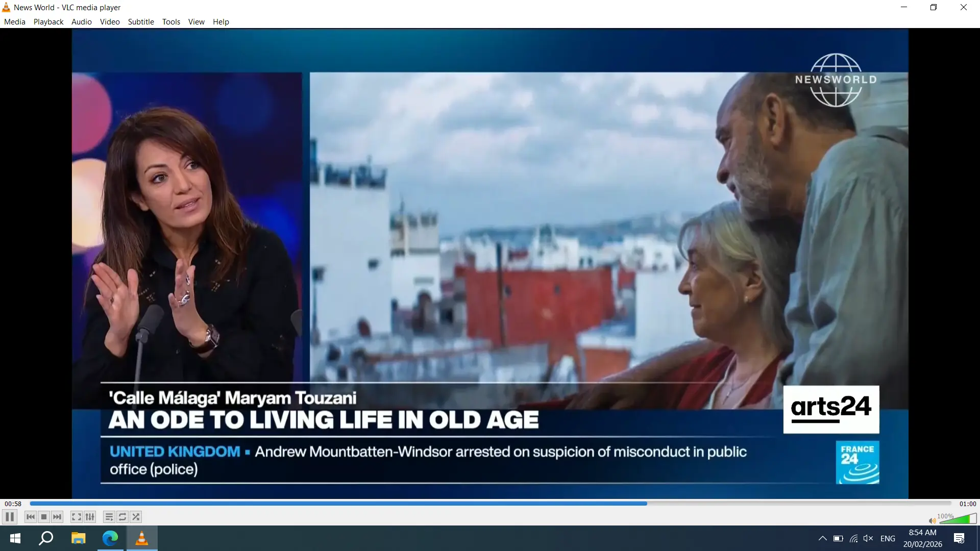The width and height of the screenshot is (980, 551).
Task: Toggle fullscreen video mode
Action: (x=76, y=517)
